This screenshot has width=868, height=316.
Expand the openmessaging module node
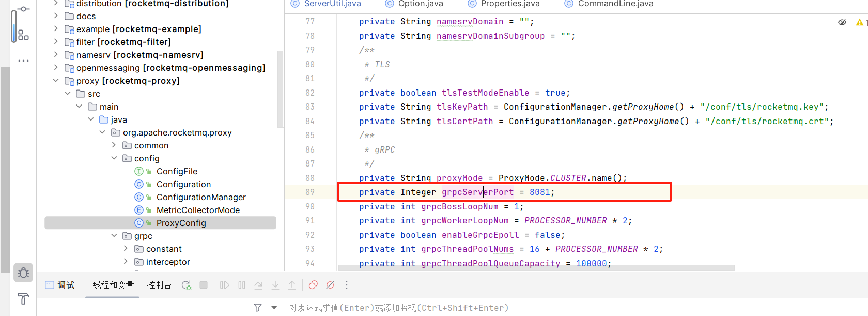pyautogui.click(x=56, y=68)
